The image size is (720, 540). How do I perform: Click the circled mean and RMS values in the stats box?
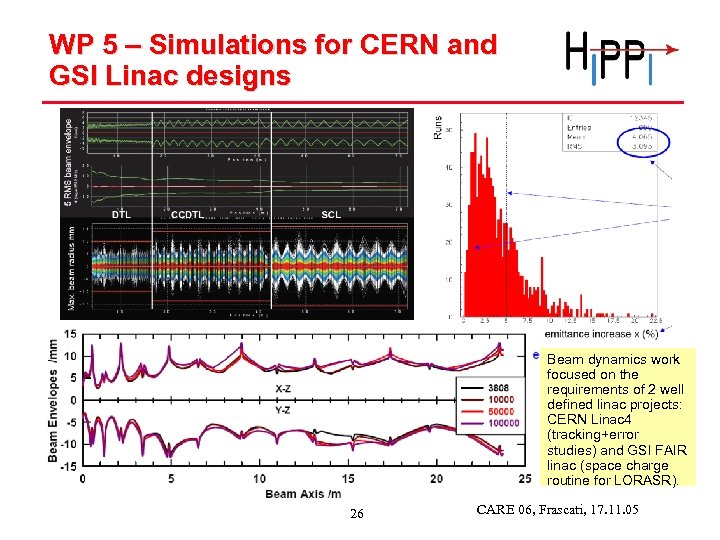(x=643, y=142)
